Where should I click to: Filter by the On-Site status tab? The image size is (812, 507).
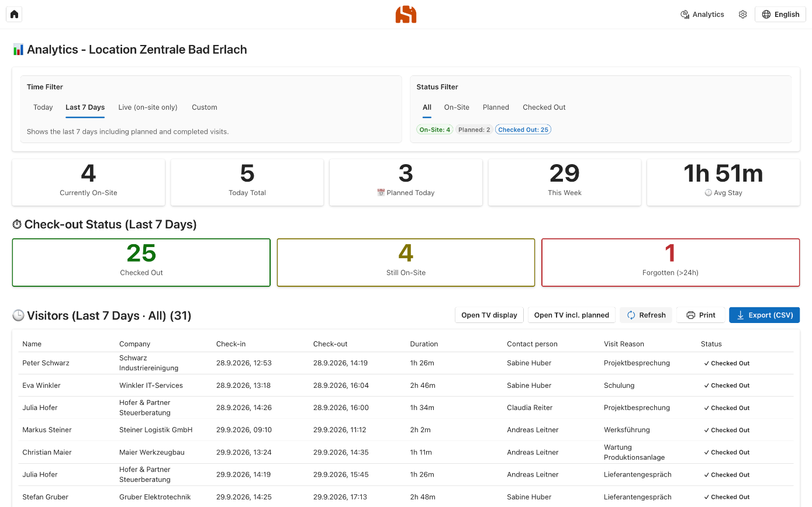pos(457,107)
